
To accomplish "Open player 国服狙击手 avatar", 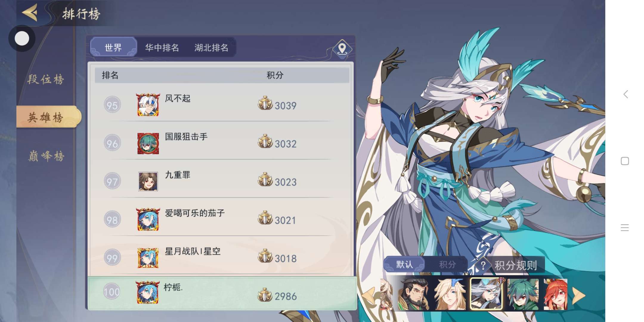I will (148, 143).
